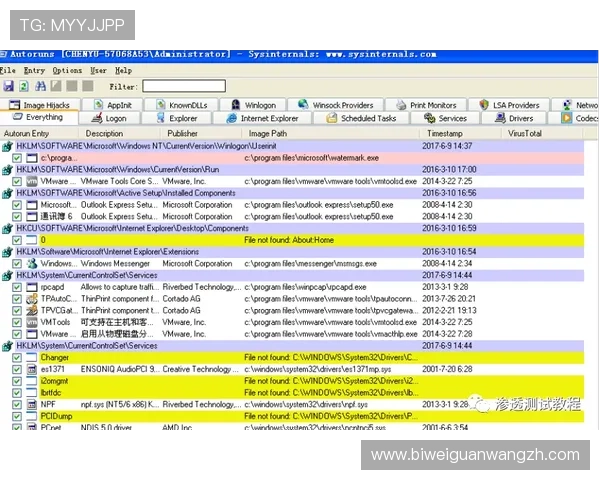Toggle checkbox for NPF driver entry
This screenshot has width=600, height=480.
(17, 405)
